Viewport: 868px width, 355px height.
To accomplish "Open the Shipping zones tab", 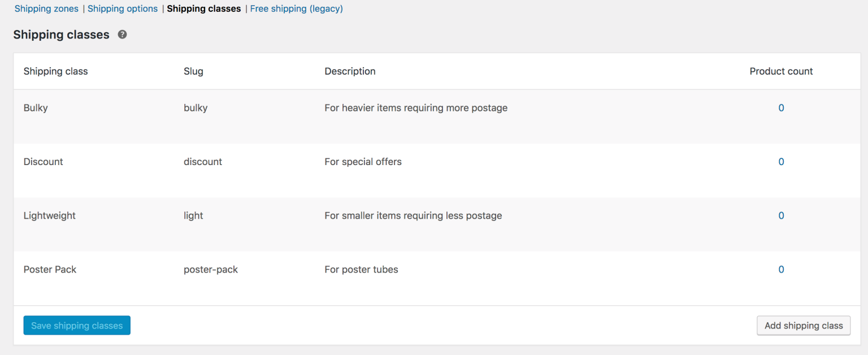I will click(x=46, y=8).
